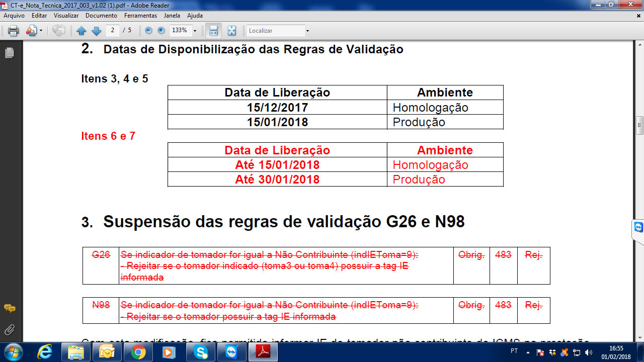Click the collaborate and share icon
The width and height of the screenshot is (644, 362).
pyautogui.click(x=31, y=31)
